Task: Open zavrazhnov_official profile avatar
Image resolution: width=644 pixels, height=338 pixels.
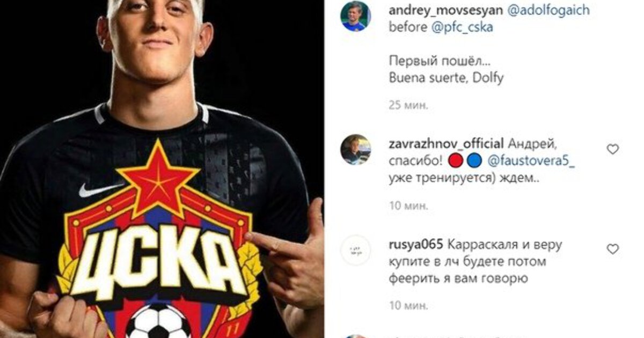Action: (356, 149)
